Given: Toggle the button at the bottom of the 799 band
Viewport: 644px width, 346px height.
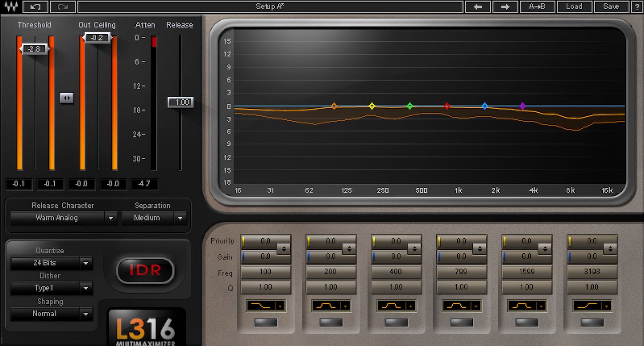Looking at the screenshot, I should pyautogui.click(x=462, y=322).
